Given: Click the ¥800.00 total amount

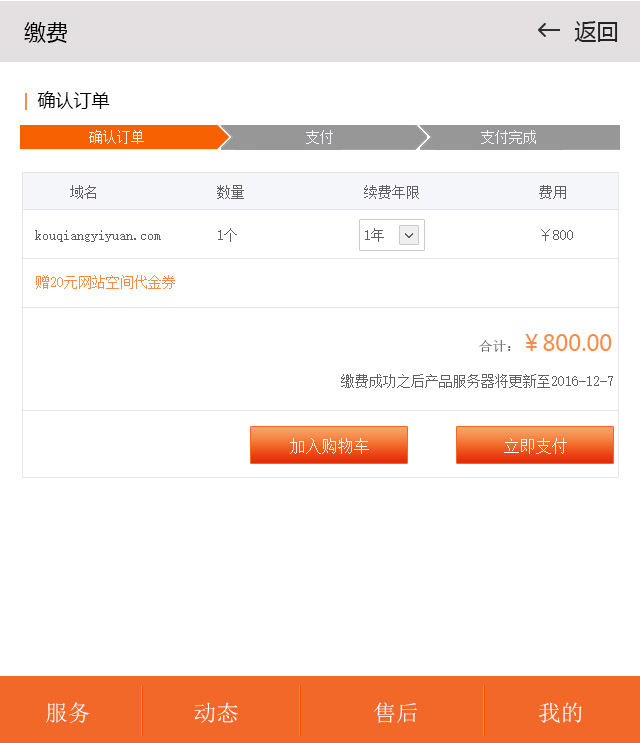Looking at the screenshot, I should point(568,343).
